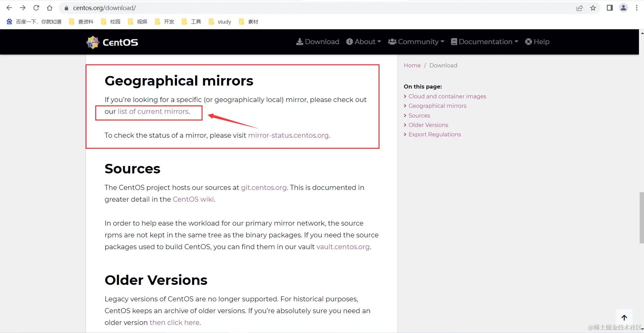The width and height of the screenshot is (644, 333).
Task: Expand the Community dropdown menu
Action: 416,42
